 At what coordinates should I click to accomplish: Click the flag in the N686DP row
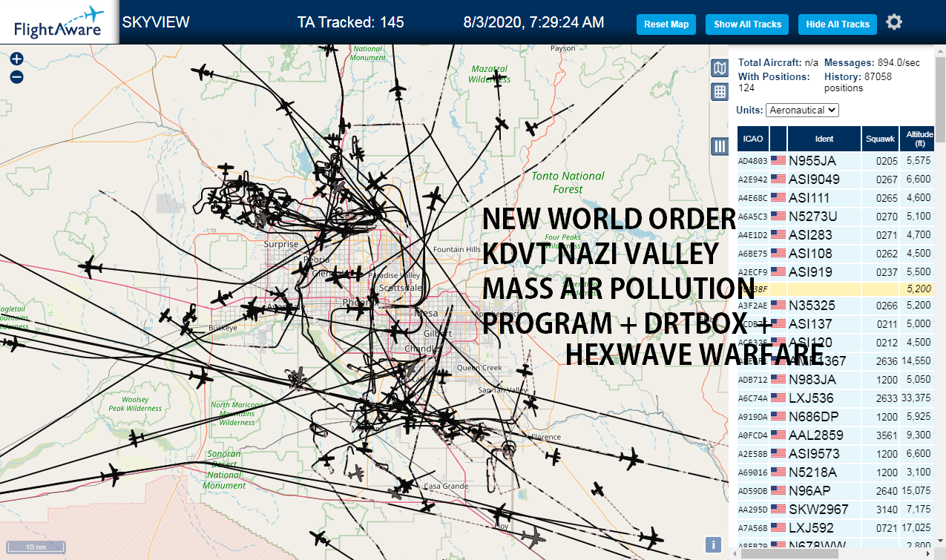click(778, 416)
